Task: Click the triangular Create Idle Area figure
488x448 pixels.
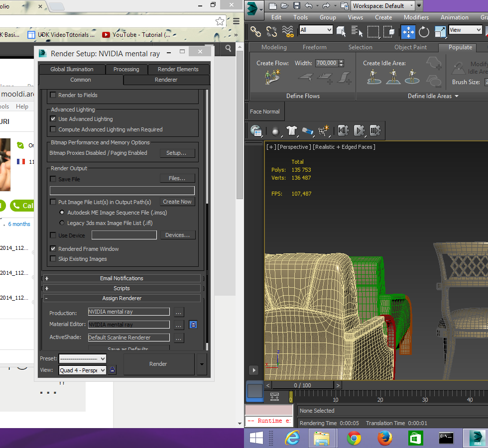Action: [393, 77]
